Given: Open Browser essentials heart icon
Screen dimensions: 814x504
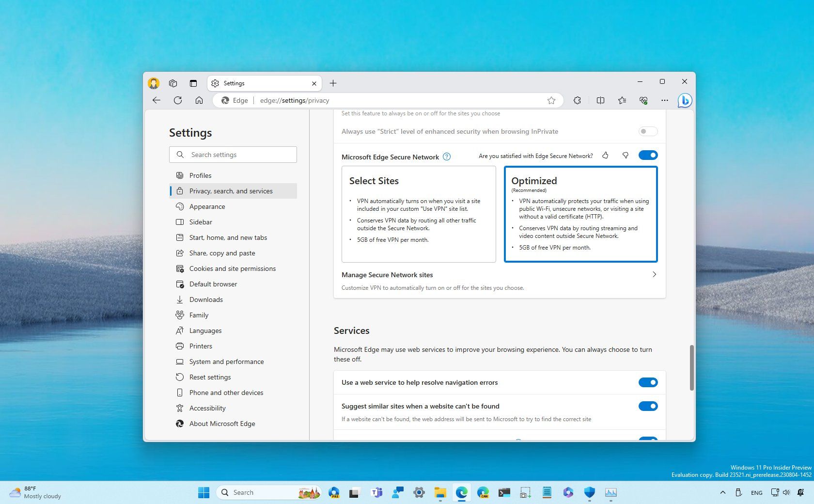Looking at the screenshot, I should pyautogui.click(x=643, y=100).
